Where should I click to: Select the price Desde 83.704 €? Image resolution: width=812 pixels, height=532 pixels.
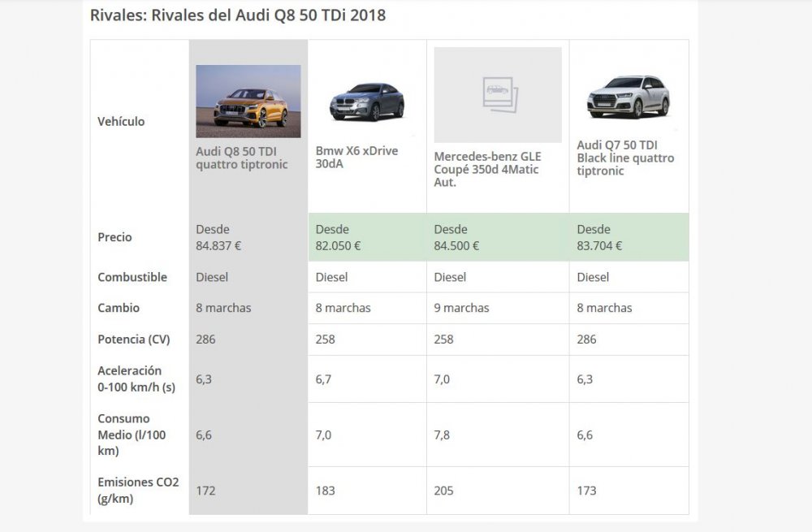600,237
